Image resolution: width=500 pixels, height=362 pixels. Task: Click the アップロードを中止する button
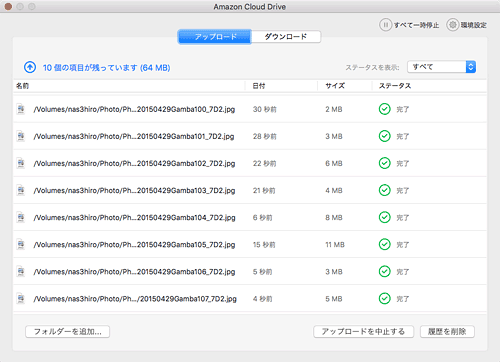tap(363, 332)
